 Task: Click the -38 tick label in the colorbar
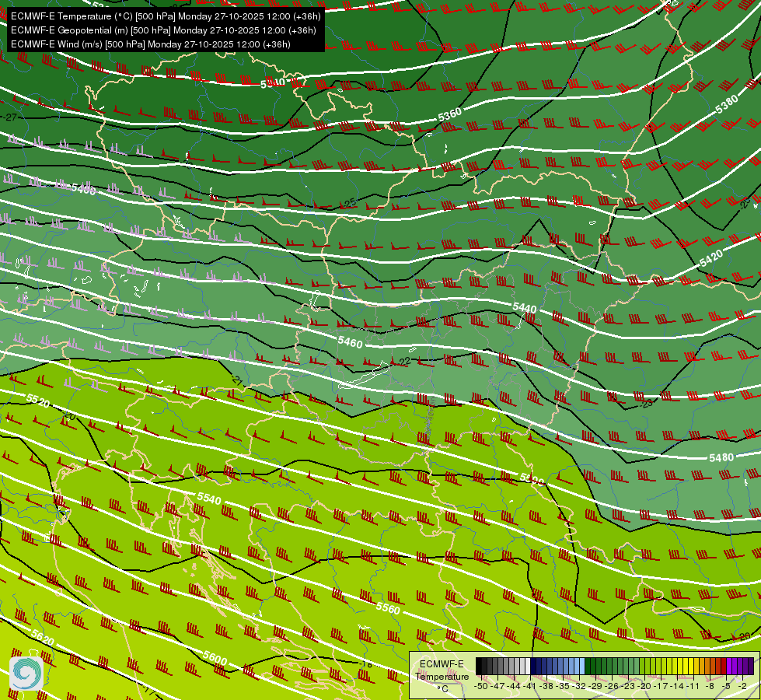[x=546, y=686]
